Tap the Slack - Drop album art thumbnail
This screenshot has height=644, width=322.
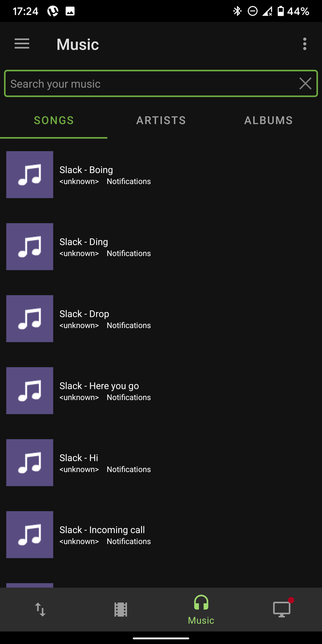click(30, 319)
